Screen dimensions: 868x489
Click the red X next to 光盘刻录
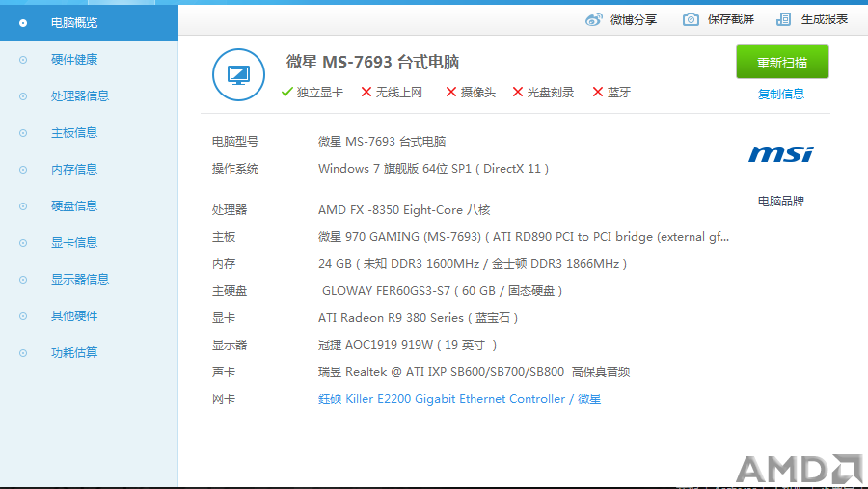518,92
